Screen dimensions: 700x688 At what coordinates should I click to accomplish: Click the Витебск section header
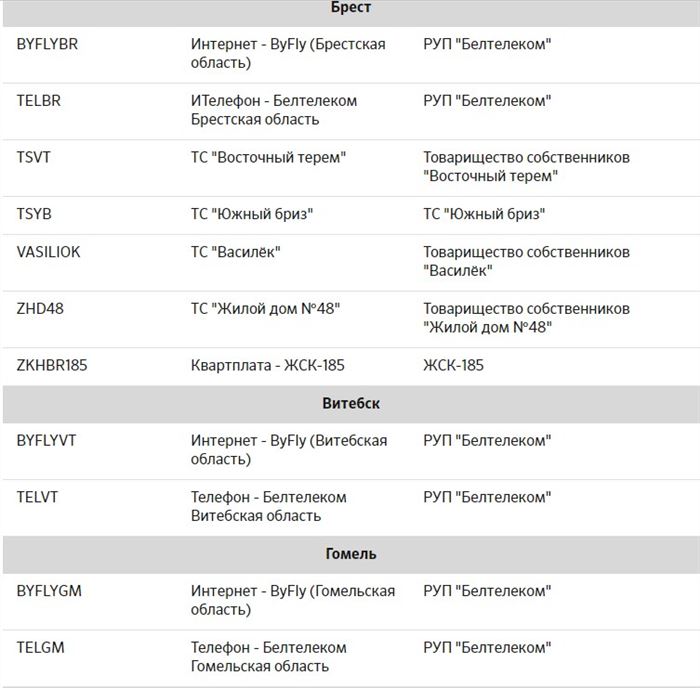point(351,404)
